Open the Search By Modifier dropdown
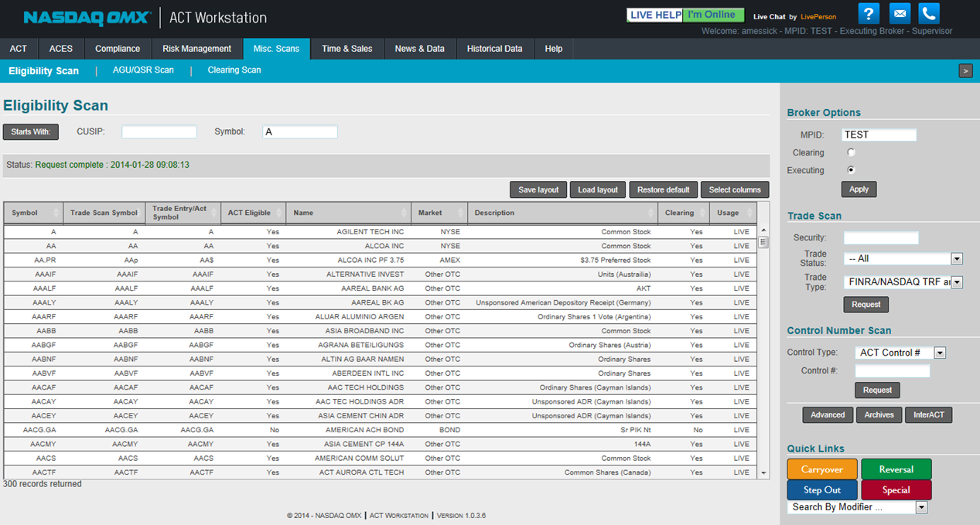 point(921,507)
